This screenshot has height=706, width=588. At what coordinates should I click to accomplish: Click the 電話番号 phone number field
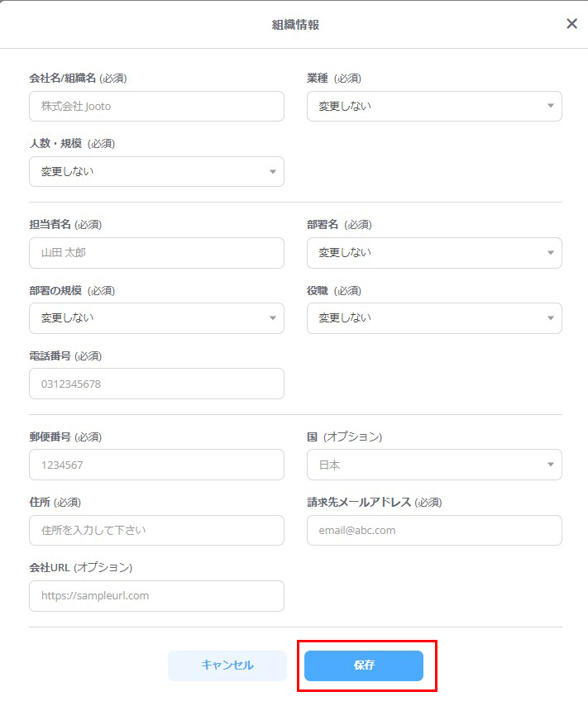156,383
